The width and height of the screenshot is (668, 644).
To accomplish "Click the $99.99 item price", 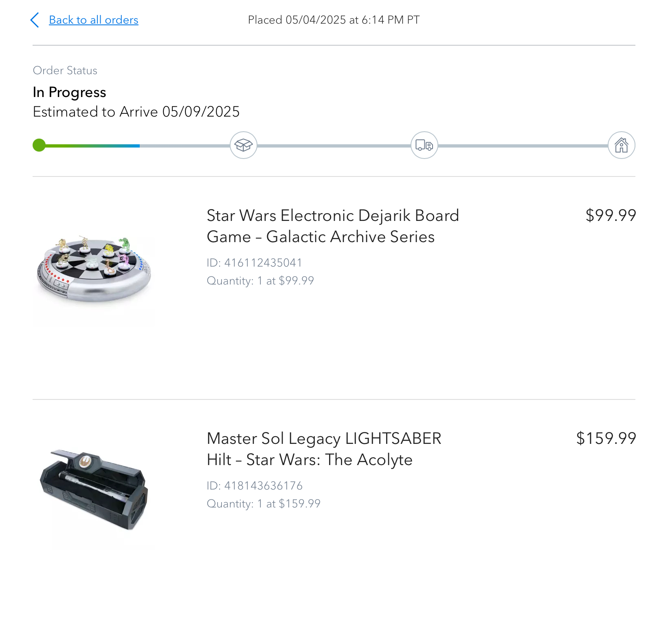I will point(611,215).
